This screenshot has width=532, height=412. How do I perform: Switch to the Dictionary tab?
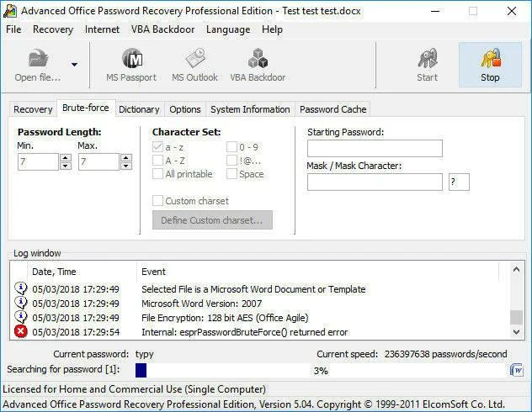[139, 109]
